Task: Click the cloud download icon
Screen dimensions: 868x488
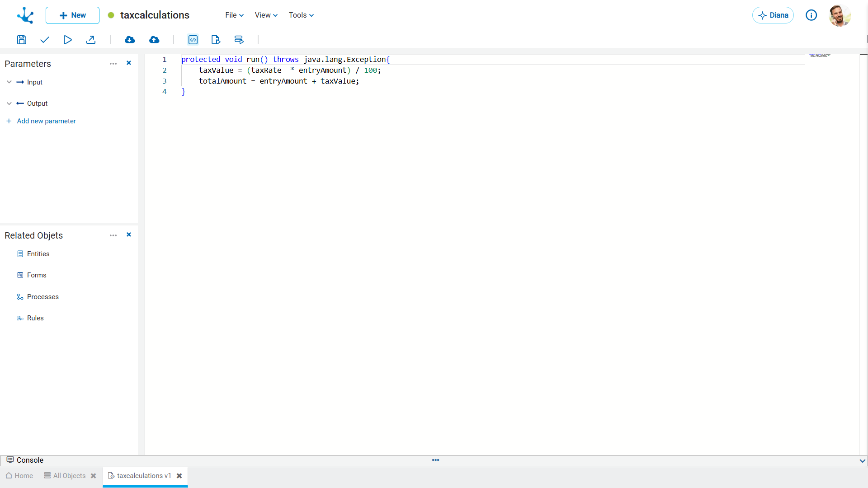Action: tap(130, 40)
